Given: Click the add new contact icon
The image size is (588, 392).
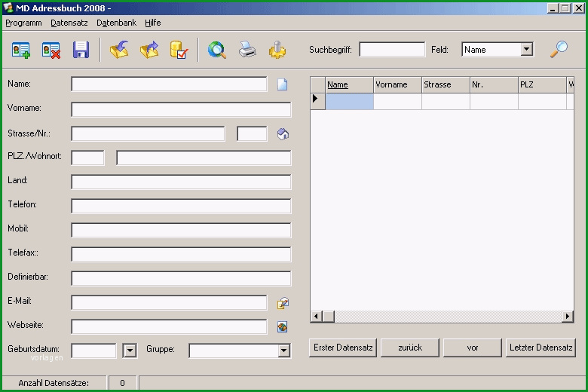Looking at the screenshot, I should click(20, 50).
